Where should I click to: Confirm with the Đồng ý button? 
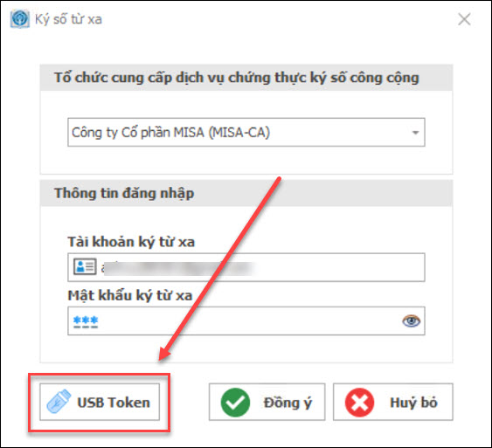(x=267, y=402)
